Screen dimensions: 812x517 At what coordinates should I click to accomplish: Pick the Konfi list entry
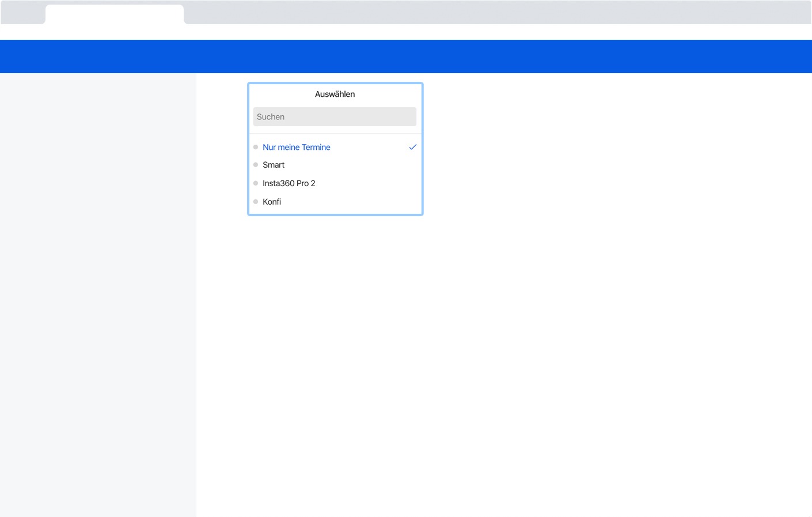point(272,202)
